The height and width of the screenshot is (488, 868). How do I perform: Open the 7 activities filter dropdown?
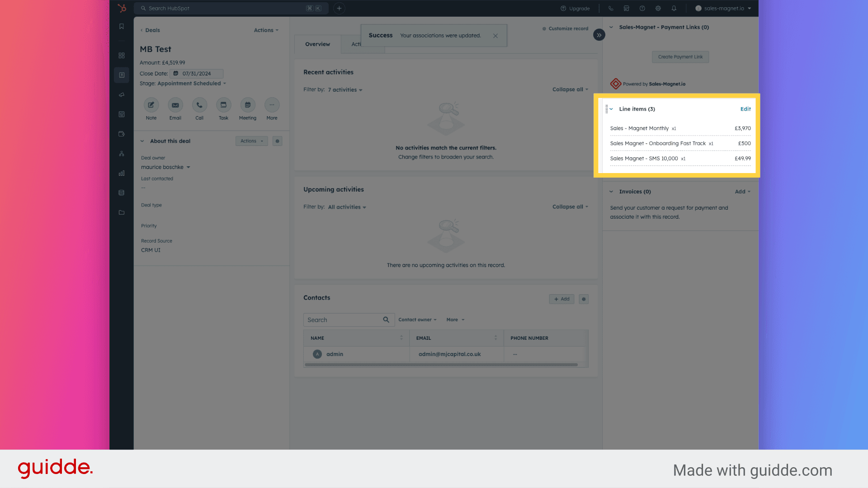click(345, 90)
